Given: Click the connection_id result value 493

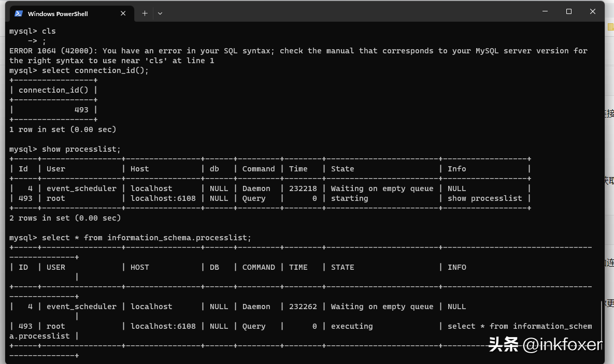Looking at the screenshot, I should tap(81, 110).
